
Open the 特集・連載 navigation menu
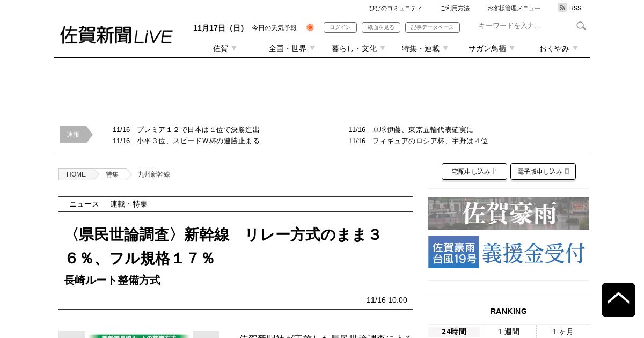(421, 48)
